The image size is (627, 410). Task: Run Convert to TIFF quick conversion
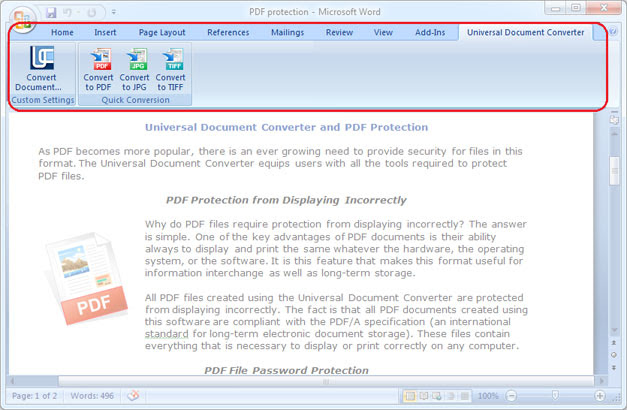click(170, 70)
